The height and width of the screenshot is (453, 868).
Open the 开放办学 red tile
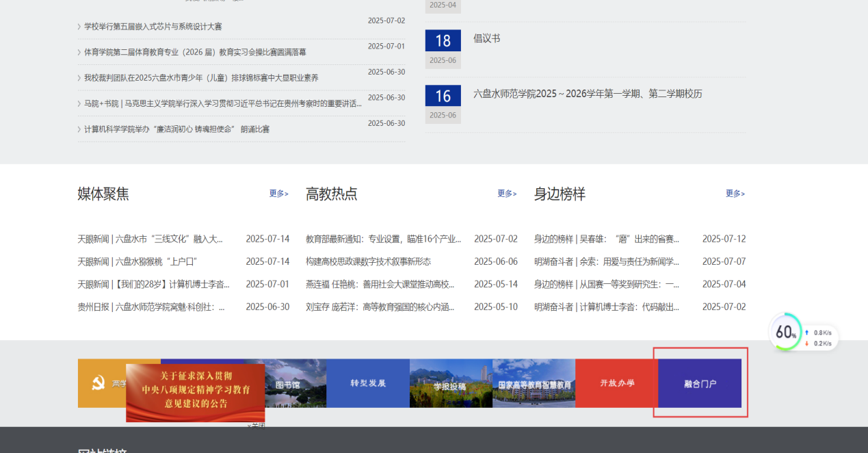(x=616, y=383)
